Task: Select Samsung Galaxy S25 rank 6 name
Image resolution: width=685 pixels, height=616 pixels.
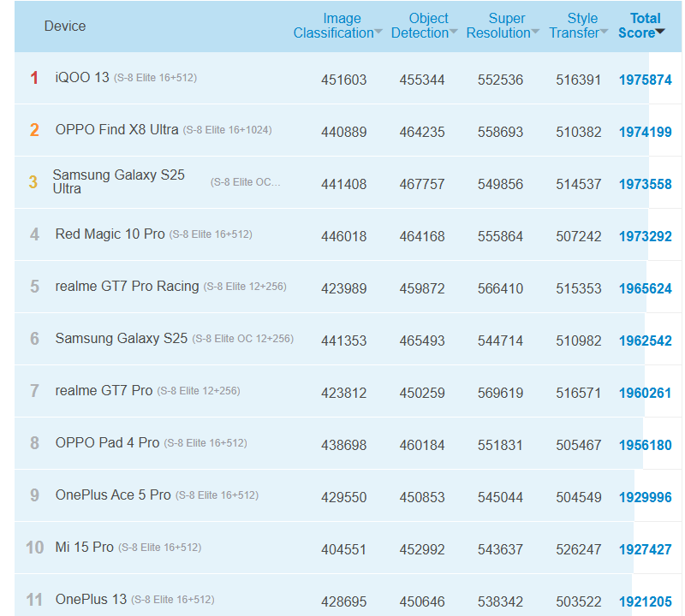Action: [122, 338]
